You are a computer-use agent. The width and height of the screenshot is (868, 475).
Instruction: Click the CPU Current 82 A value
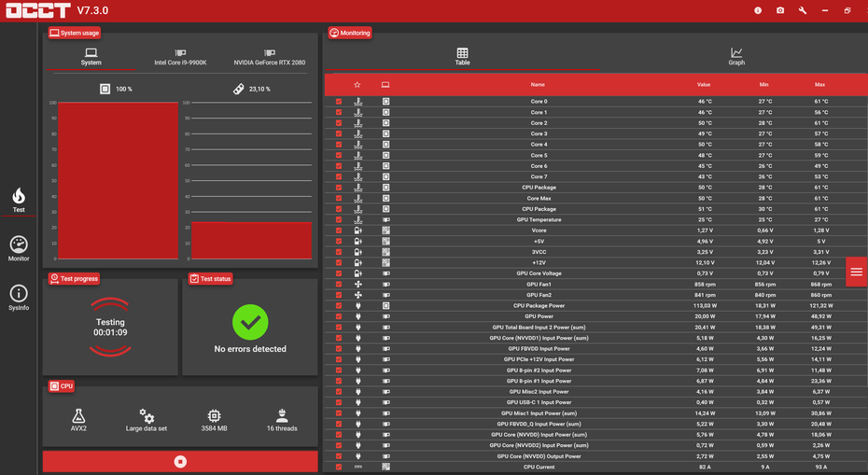(x=705, y=467)
